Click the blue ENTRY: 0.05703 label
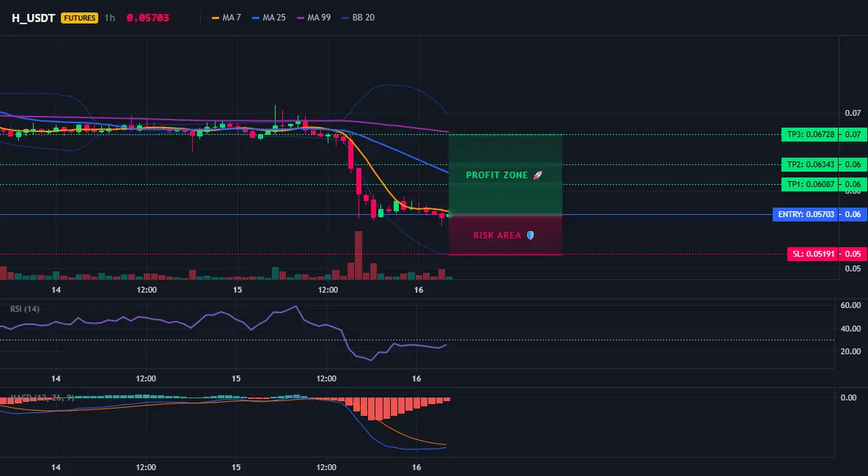Screen dimensions: 868x476 click(x=805, y=214)
